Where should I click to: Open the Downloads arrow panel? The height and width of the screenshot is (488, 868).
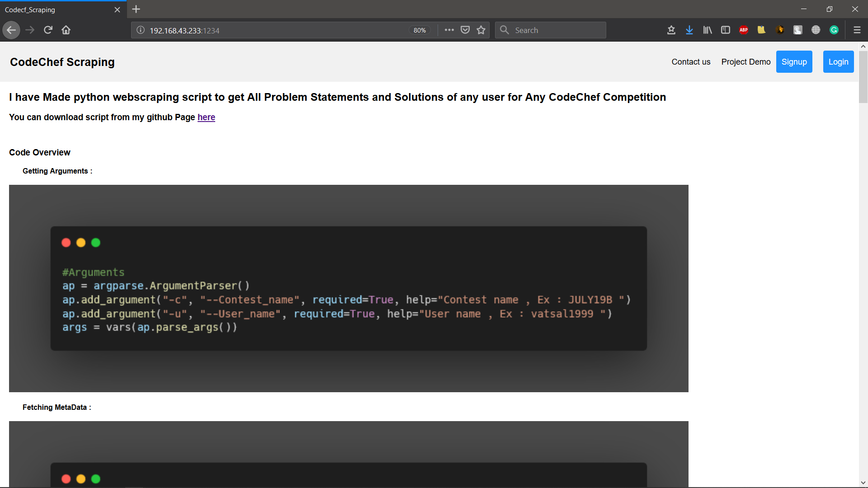click(689, 30)
